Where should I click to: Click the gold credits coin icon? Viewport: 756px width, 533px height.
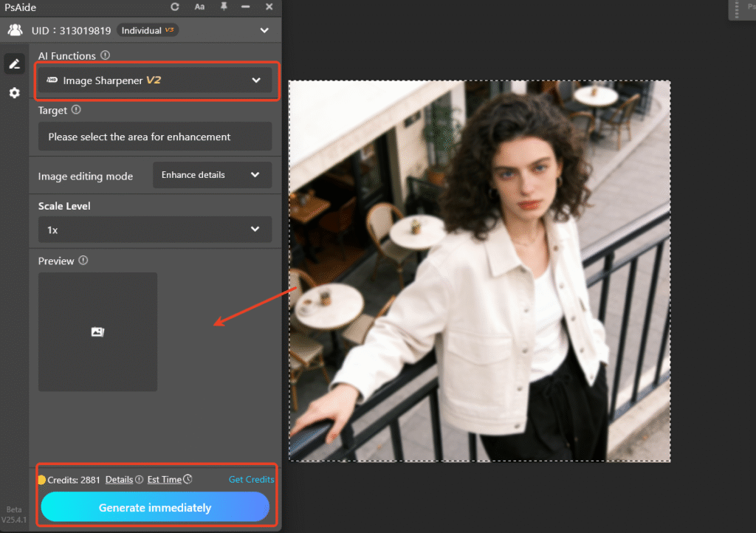(41, 480)
